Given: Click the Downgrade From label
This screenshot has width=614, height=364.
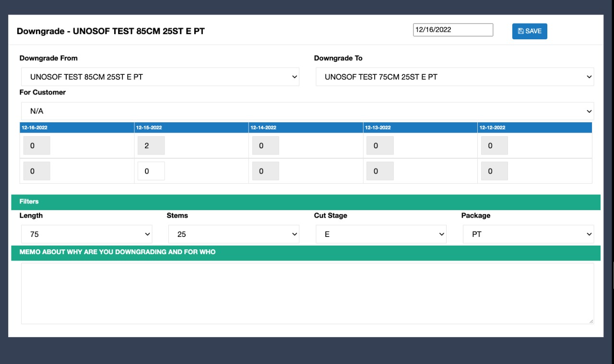Looking at the screenshot, I should coord(48,58).
